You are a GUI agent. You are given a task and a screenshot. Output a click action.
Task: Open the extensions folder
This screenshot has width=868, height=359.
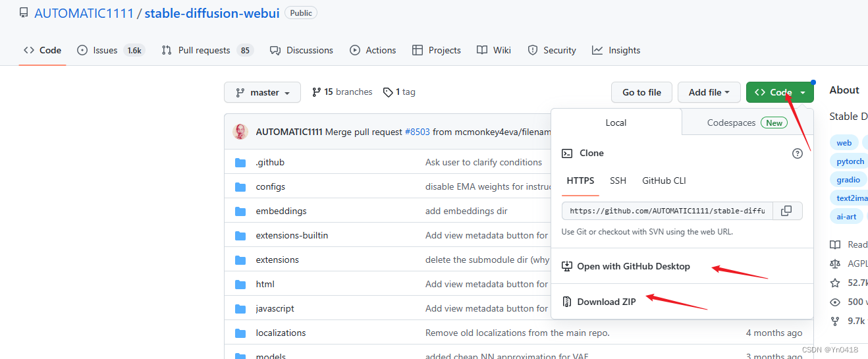[277, 260]
